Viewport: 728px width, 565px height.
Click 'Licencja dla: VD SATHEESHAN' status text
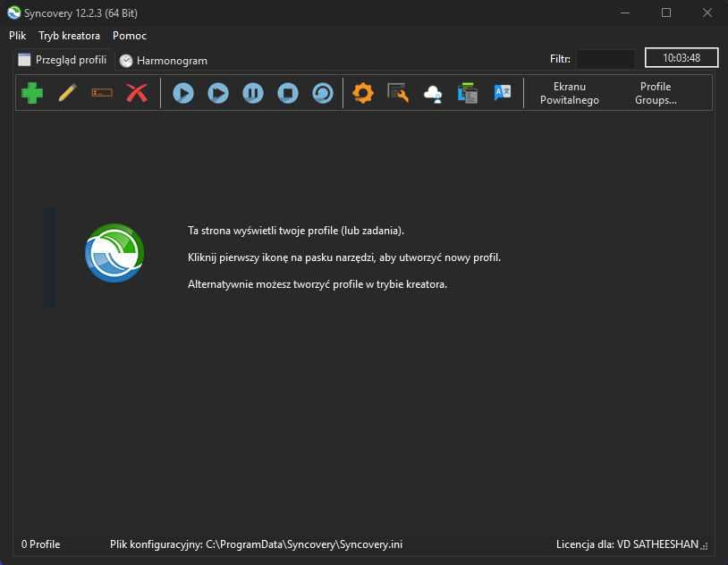627,544
